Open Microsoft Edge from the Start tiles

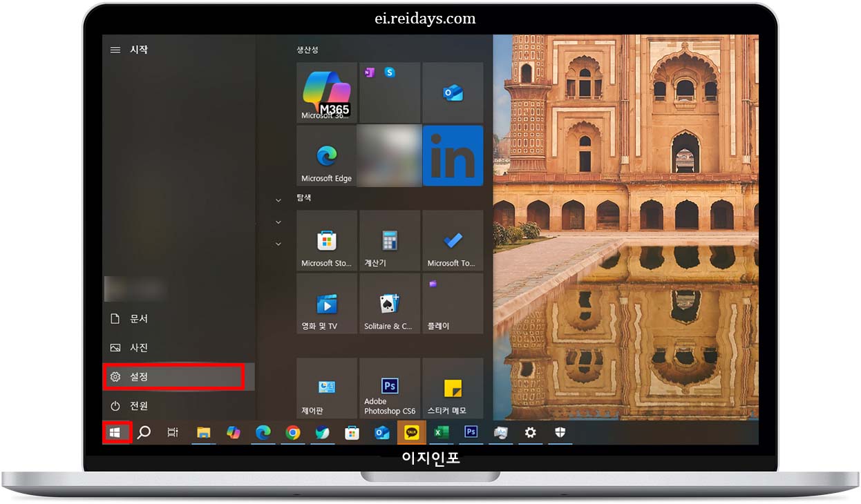[325, 156]
